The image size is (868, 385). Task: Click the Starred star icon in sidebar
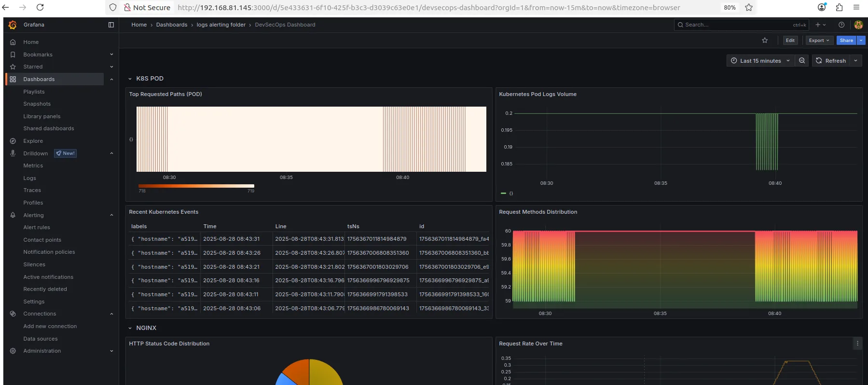tap(13, 67)
